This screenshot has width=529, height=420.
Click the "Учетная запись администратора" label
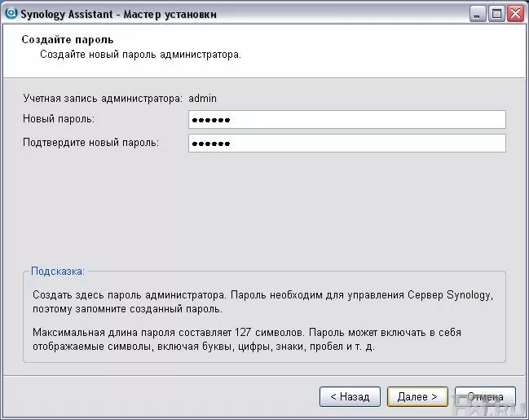pos(103,99)
